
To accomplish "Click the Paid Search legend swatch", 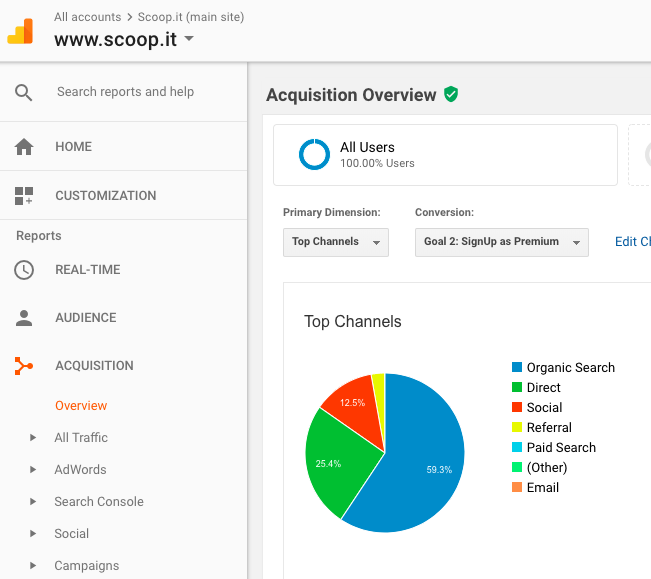I will (517, 447).
